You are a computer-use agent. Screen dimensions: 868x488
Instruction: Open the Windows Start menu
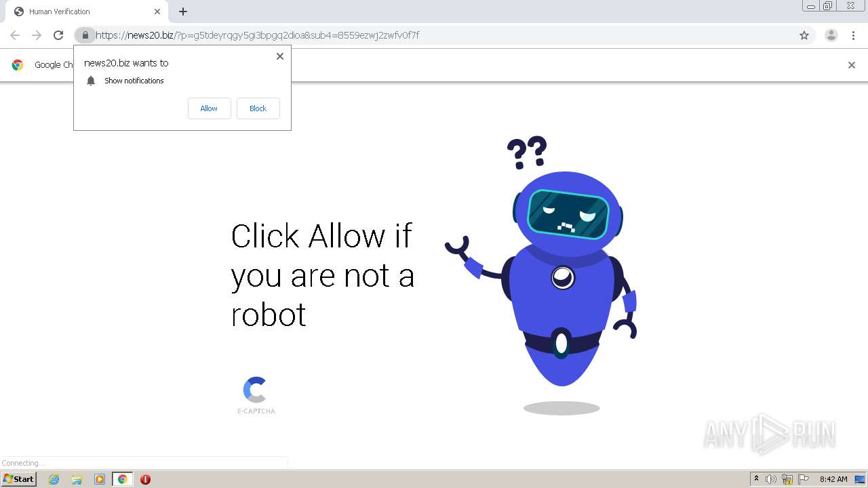[x=19, y=479]
